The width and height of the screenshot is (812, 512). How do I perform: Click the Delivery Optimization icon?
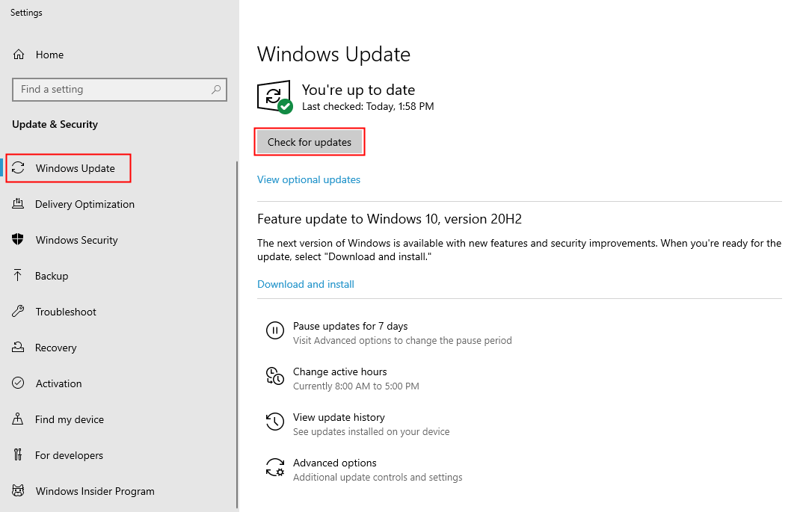click(18, 203)
